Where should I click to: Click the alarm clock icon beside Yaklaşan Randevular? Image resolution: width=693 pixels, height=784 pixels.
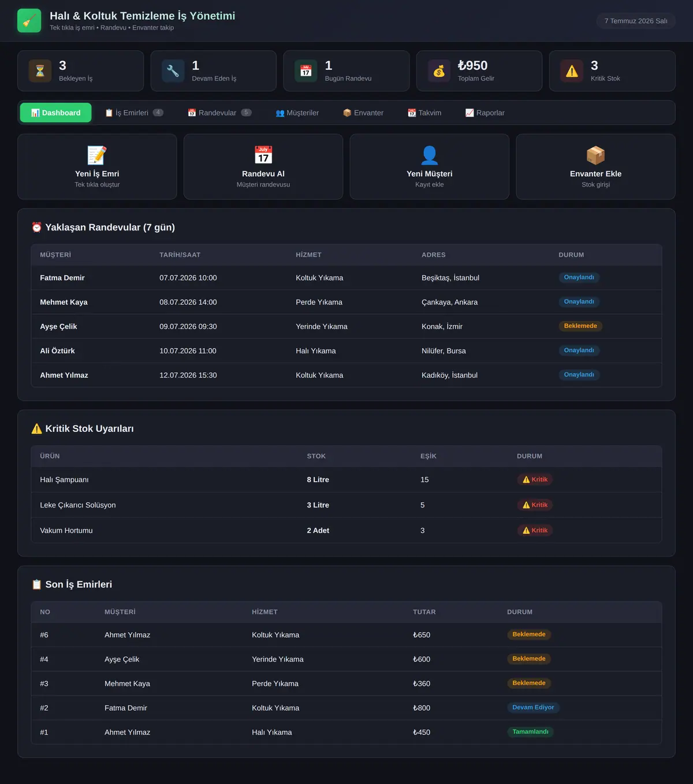pyautogui.click(x=37, y=227)
